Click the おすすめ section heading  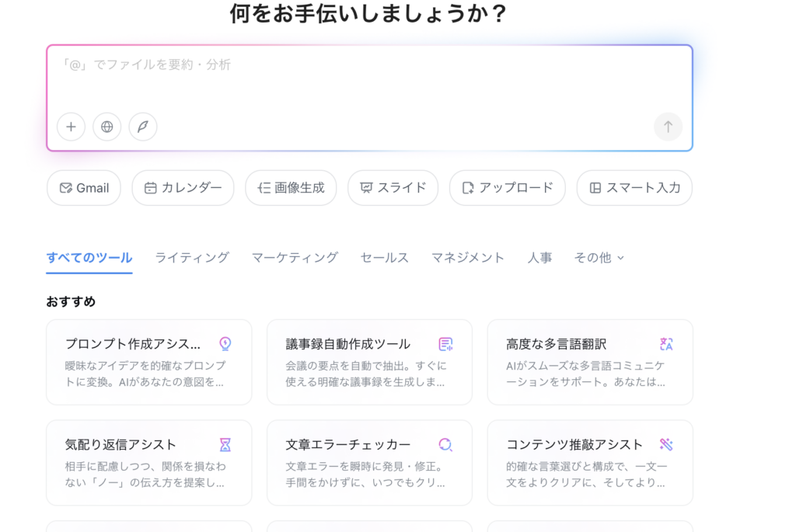pyautogui.click(x=71, y=302)
